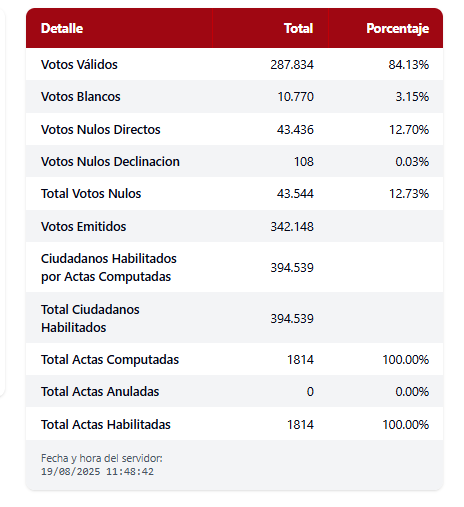Select the Votos Válidos row label

(x=79, y=65)
